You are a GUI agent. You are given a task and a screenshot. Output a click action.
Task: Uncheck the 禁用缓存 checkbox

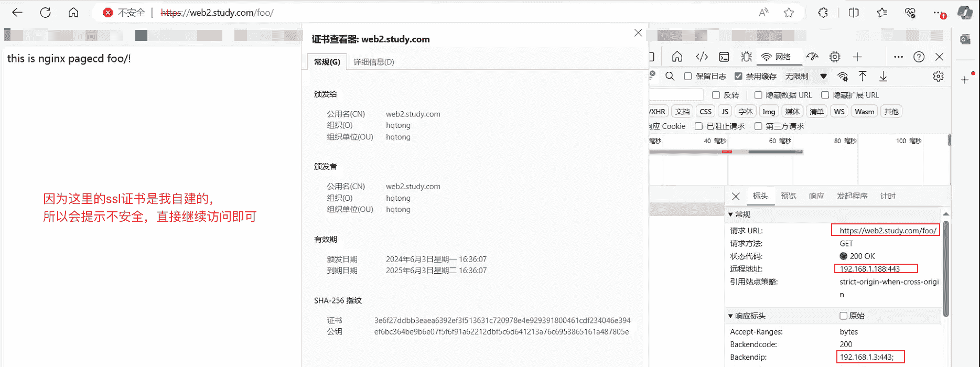tap(738, 77)
